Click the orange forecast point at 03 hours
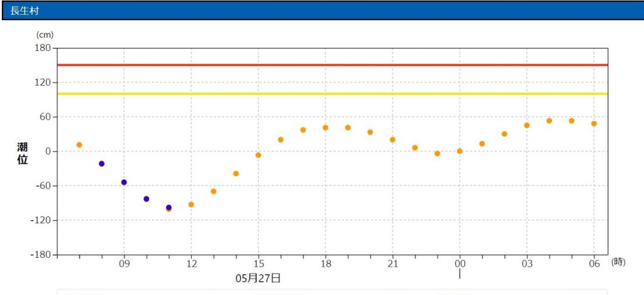This screenshot has width=644, height=295. coord(527,125)
